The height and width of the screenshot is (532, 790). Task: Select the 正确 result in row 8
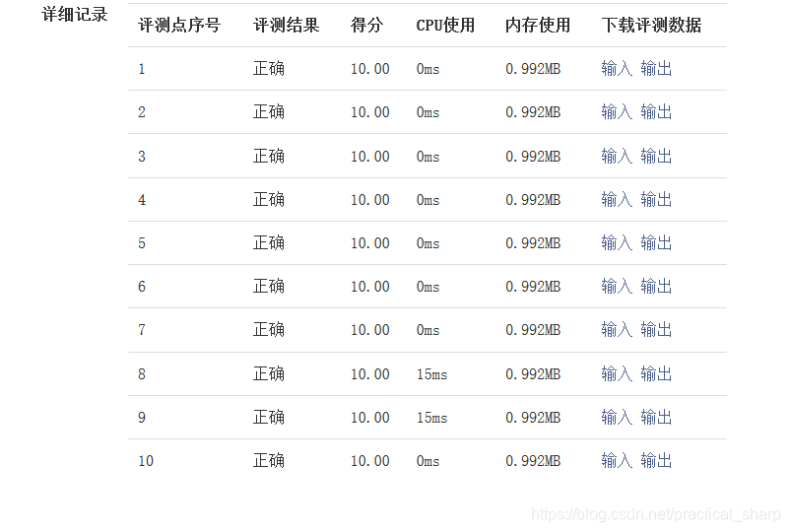pyautogui.click(x=269, y=373)
